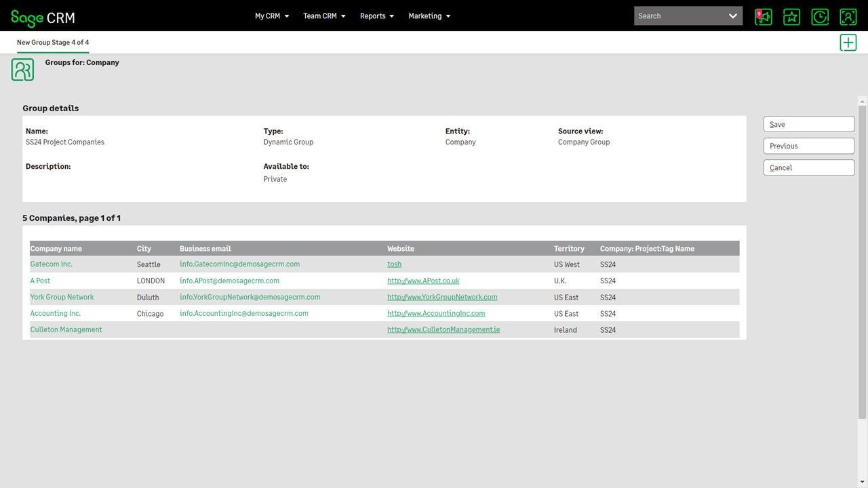The height and width of the screenshot is (488, 868).
Task: Open the Accounting Inc. company link
Action: (56, 313)
